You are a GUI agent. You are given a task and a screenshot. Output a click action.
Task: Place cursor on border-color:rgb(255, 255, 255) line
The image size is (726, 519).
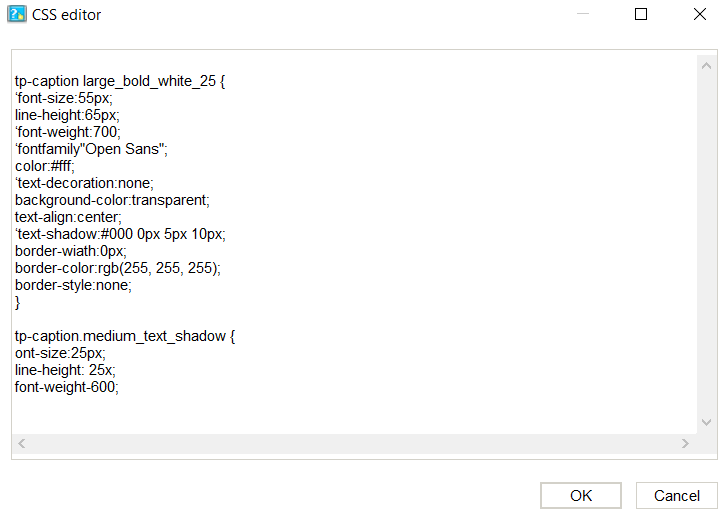(x=117, y=268)
